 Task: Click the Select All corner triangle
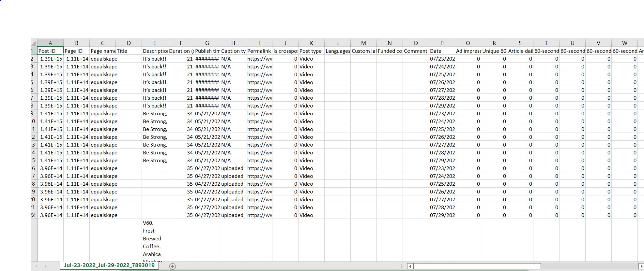(34, 43)
